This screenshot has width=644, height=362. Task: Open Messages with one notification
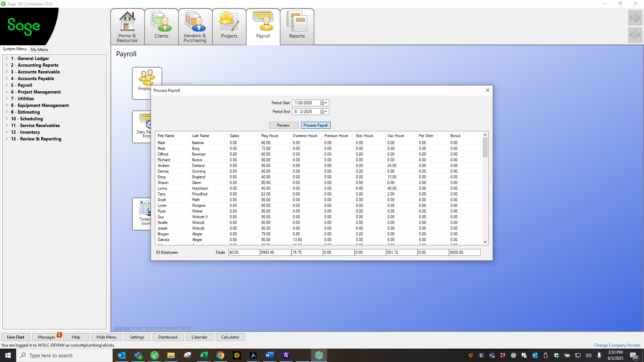(x=46, y=337)
